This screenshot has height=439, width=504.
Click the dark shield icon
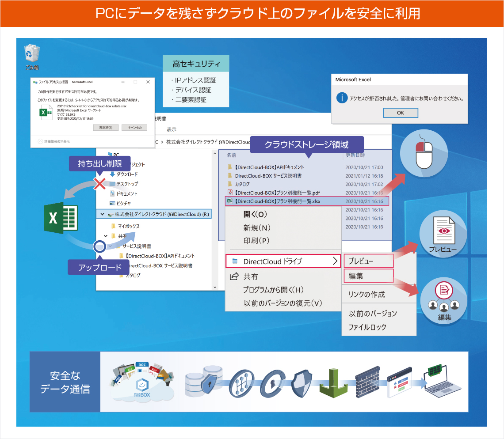tap(302, 383)
